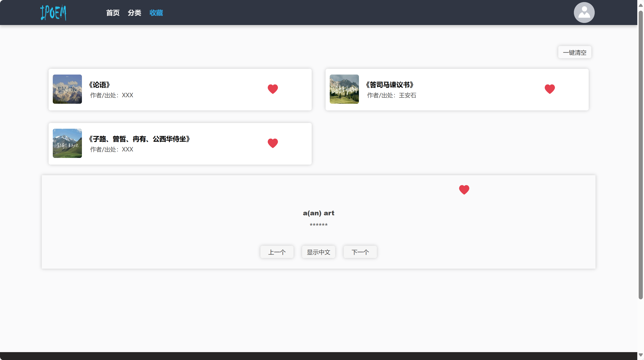Click the 《答司马谏议书》 thumbnail image
The image size is (644, 360).
[344, 89]
